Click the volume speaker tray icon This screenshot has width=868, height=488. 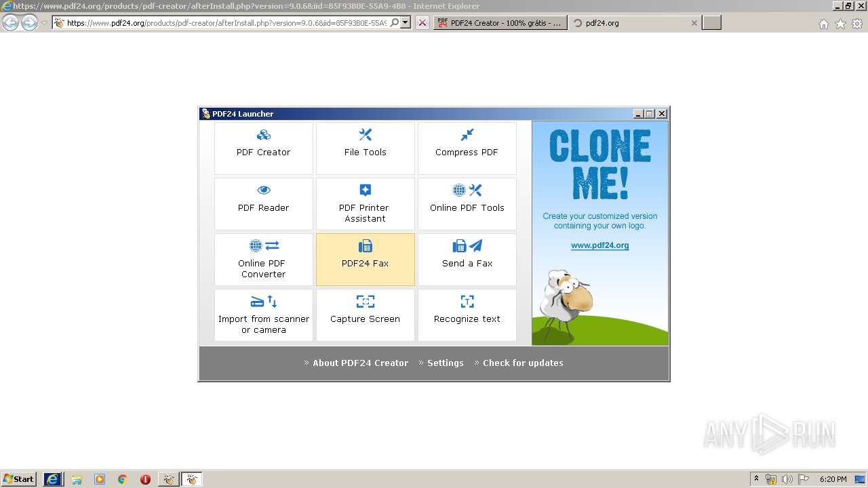pos(787,479)
